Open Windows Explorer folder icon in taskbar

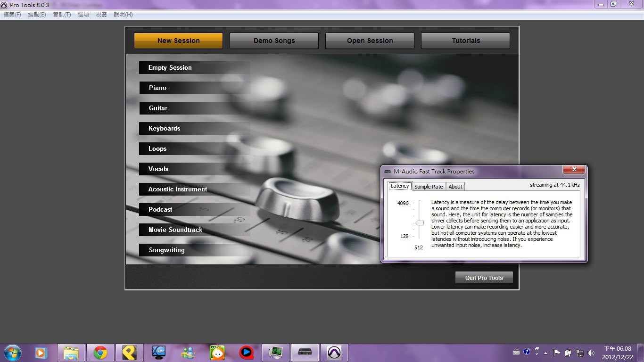tap(71, 353)
